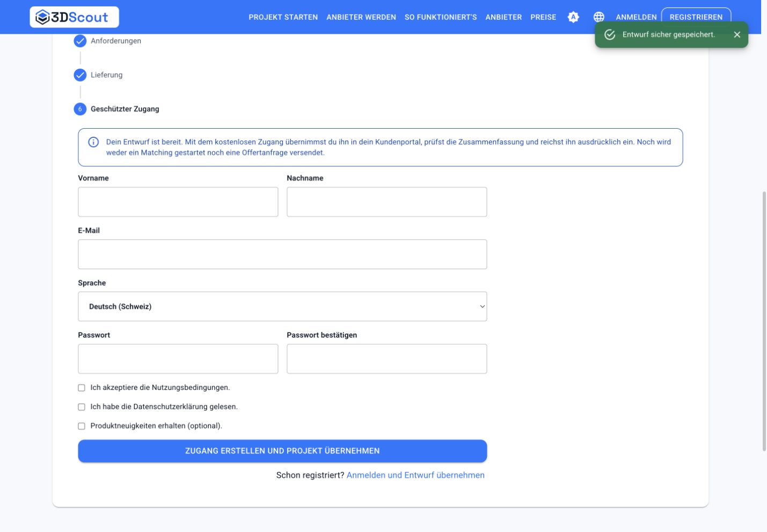The height and width of the screenshot is (532, 767).
Task: Open the language globe icon
Action: tap(598, 17)
